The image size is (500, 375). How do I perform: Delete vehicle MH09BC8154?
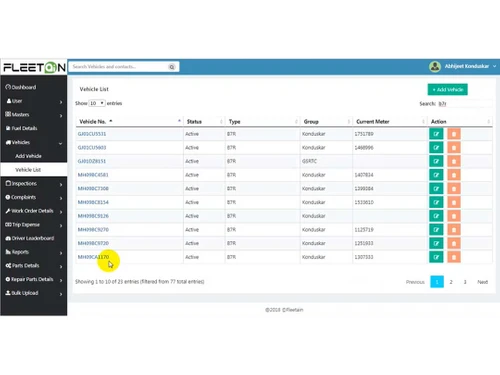pyautogui.click(x=454, y=202)
